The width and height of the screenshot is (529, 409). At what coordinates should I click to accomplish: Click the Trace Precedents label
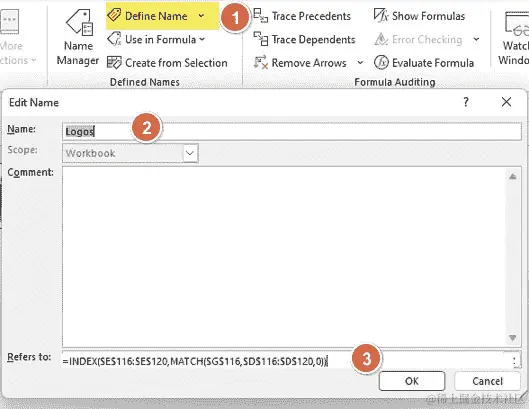[x=311, y=16]
